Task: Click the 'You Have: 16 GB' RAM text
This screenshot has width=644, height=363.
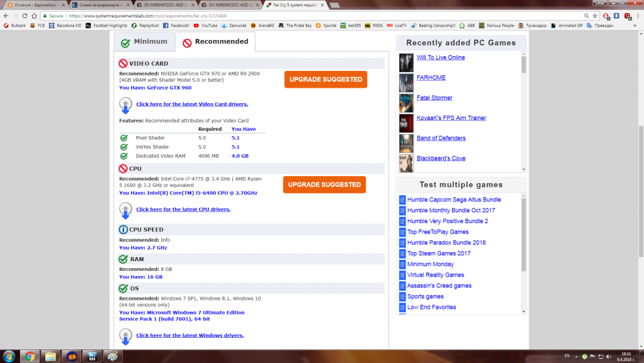Action: [141, 277]
